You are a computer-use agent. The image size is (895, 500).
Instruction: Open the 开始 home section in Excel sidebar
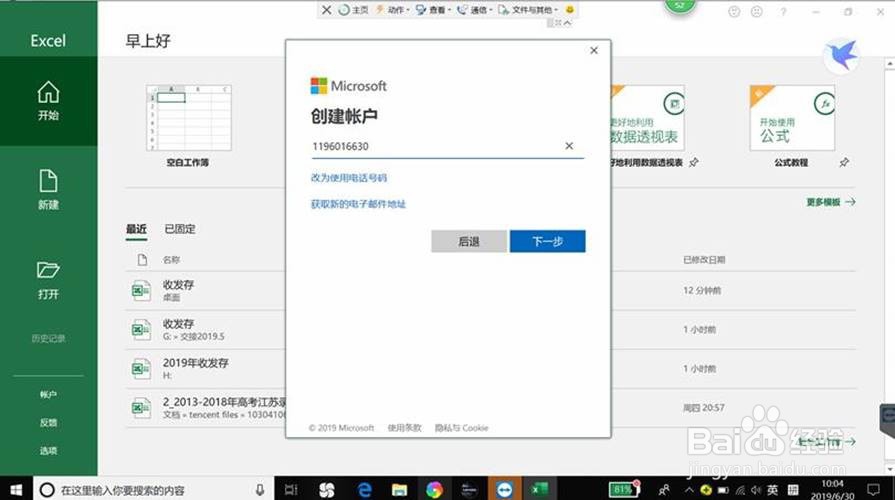(x=49, y=101)
